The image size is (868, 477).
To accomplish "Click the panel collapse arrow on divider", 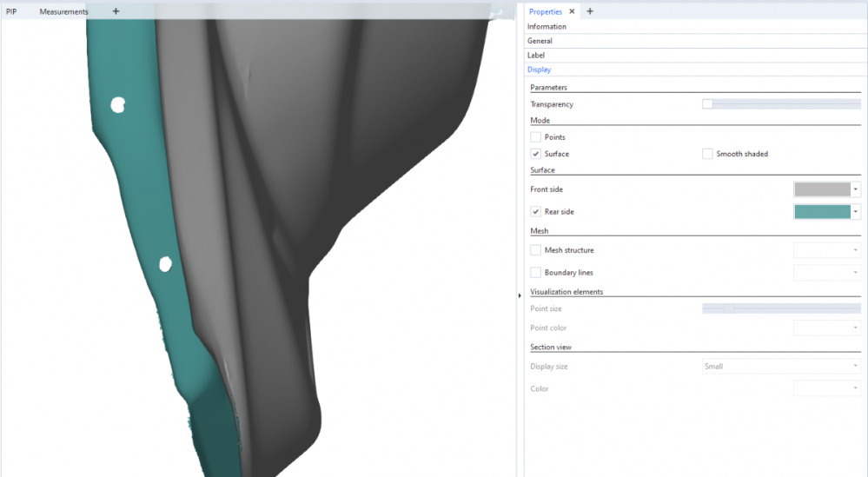I will click(520, 296).
